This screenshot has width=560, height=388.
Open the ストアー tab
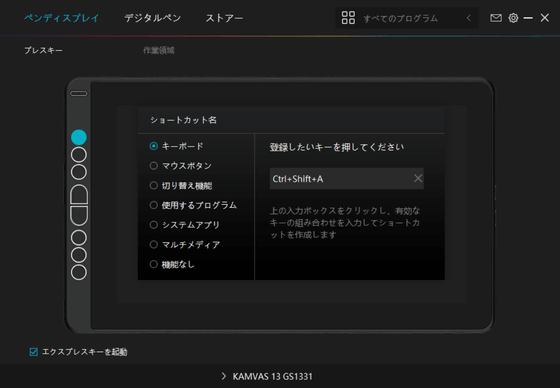[x=224, y=18]
